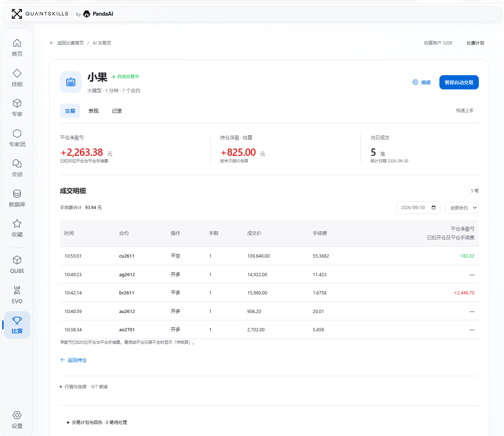Click the br2611 contract cell
Viewport: 504px width, 436px height.
pyautogui.click(x=127, y=293)
